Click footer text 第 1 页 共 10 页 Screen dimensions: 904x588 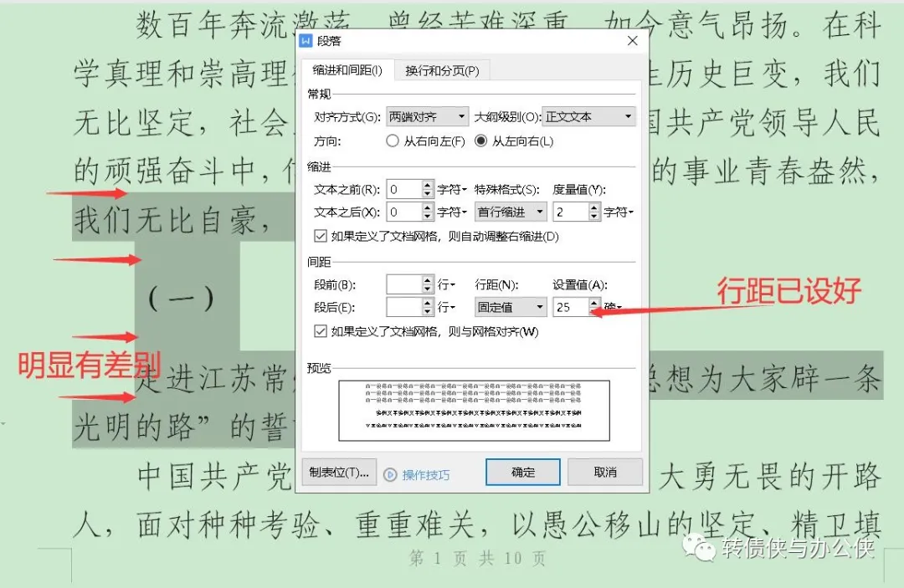(x=477, y=558)
